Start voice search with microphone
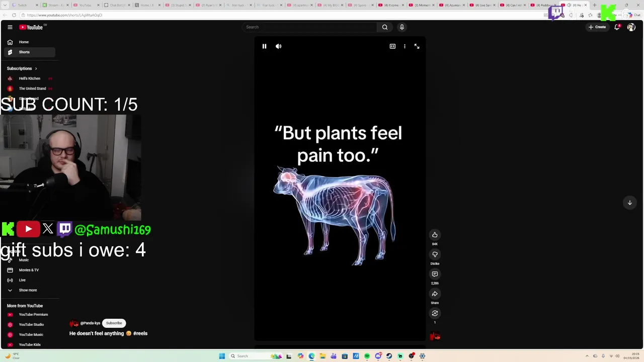 (402, 27)
